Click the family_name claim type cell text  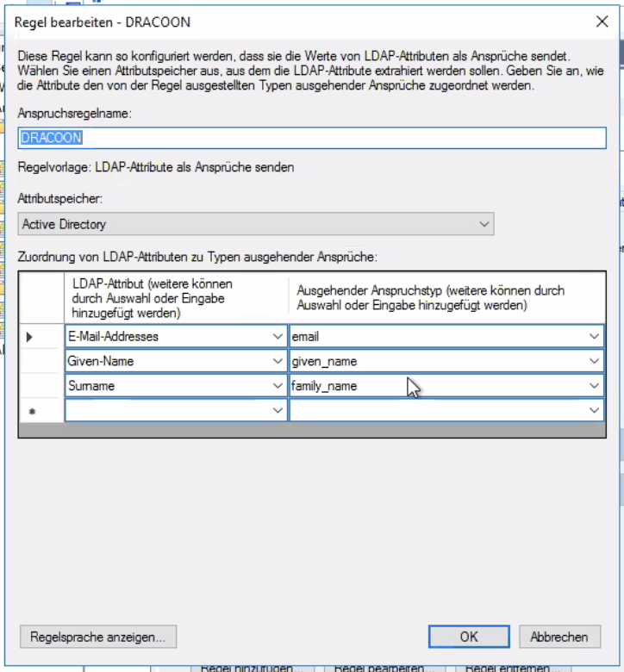(324, 386)
